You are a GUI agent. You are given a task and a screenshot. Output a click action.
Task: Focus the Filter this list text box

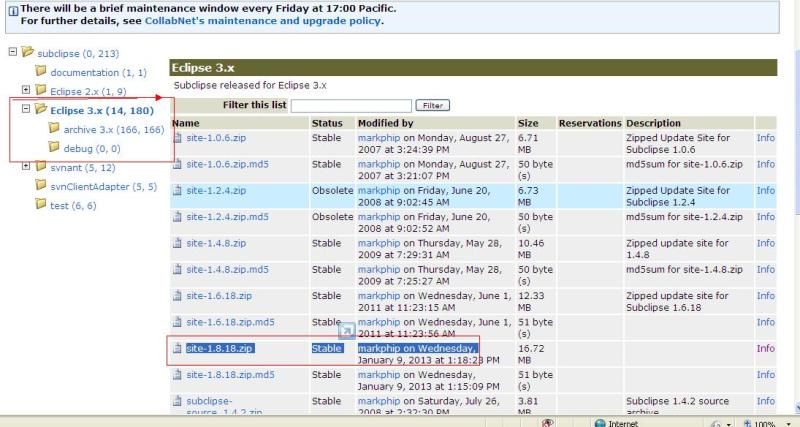point(351,106)
